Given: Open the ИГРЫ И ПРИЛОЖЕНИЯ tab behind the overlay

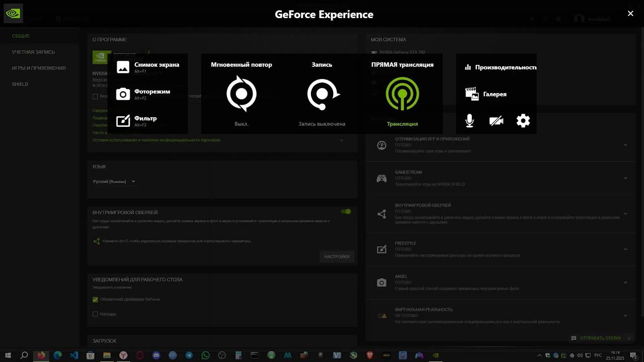Looking at the screenshot, I should (39, 68).
